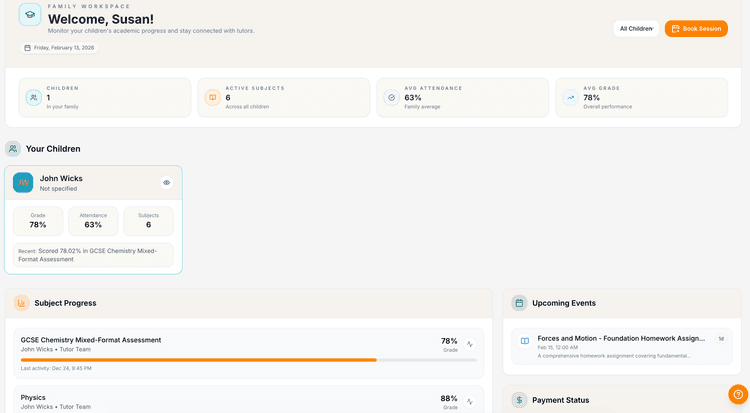Viewport: 750px width, 413px height.
Task: Click Attendance 63% tile on John Wicks card
Action: pos(93,221)
